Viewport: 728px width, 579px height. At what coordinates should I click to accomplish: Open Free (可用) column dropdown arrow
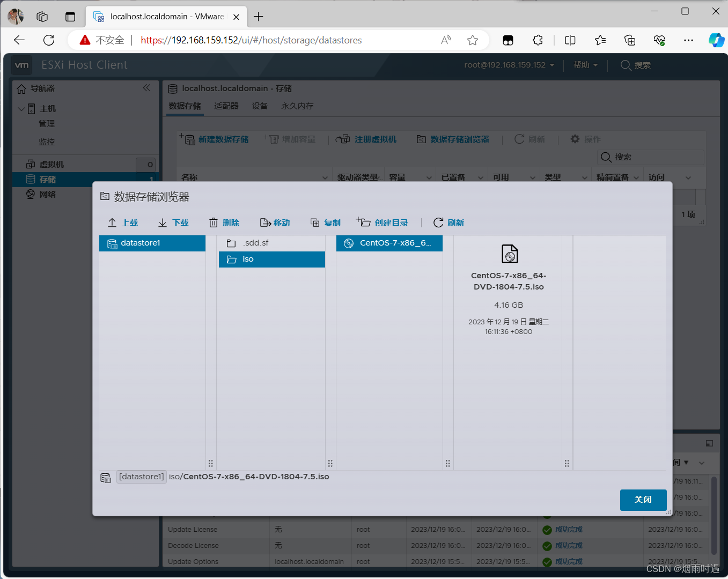(533, 177)
